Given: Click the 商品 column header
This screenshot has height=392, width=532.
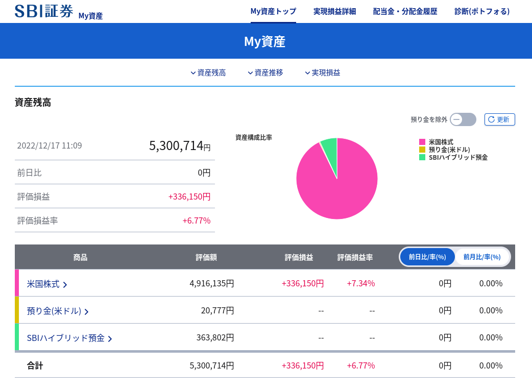Looking at the screenshot, I should coord(80,257).
